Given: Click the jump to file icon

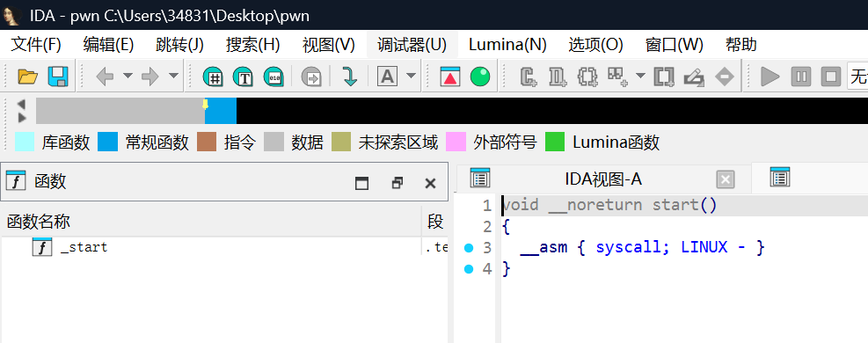Looking at the screenshot, I should click(x=311, y=77).
